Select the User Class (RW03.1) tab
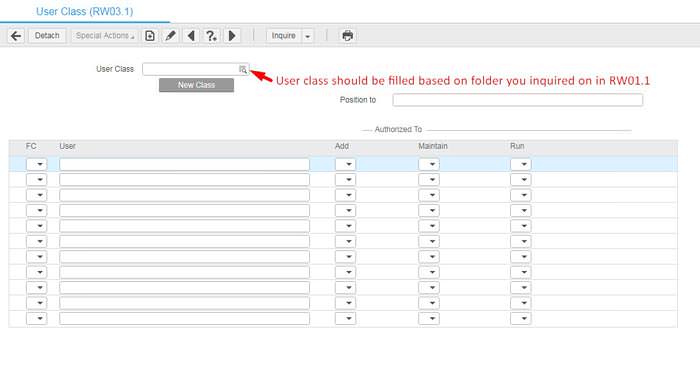 pos(84,12)
